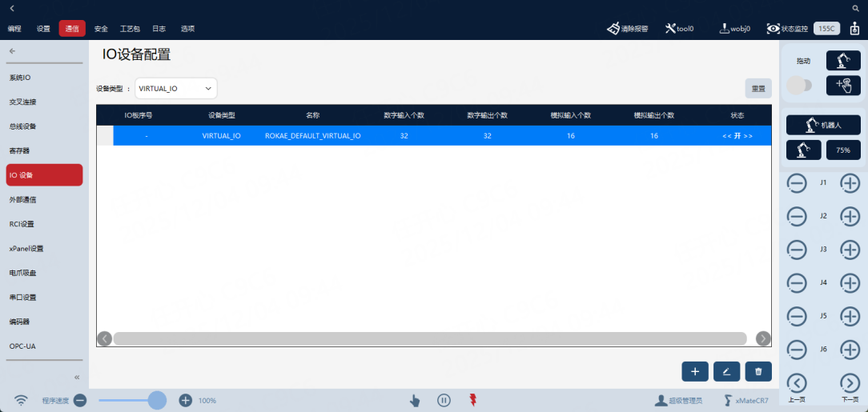Jog J6 in the minus direction
This screenshot has width=868, height=412.
click(797, 349)
